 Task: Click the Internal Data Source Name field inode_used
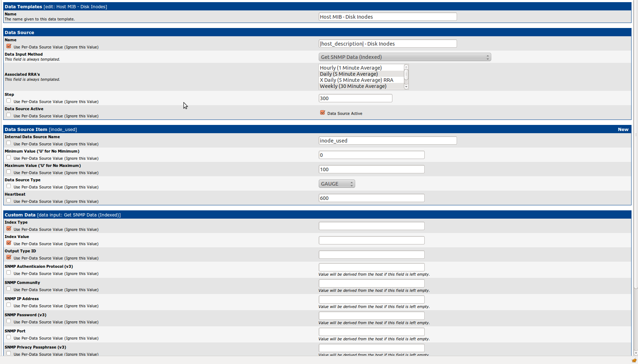pos(388,141)
